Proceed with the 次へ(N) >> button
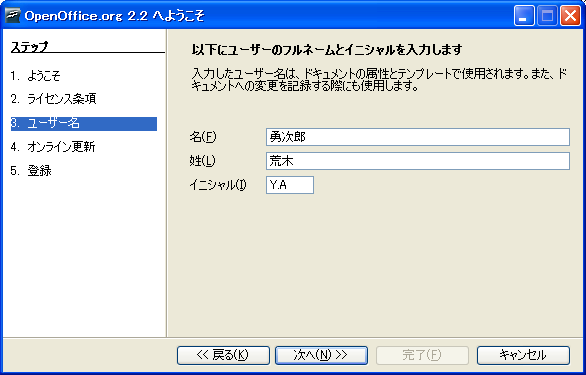Image resolution: width=586 pixels, height=375 pixels. click(321, 355)
